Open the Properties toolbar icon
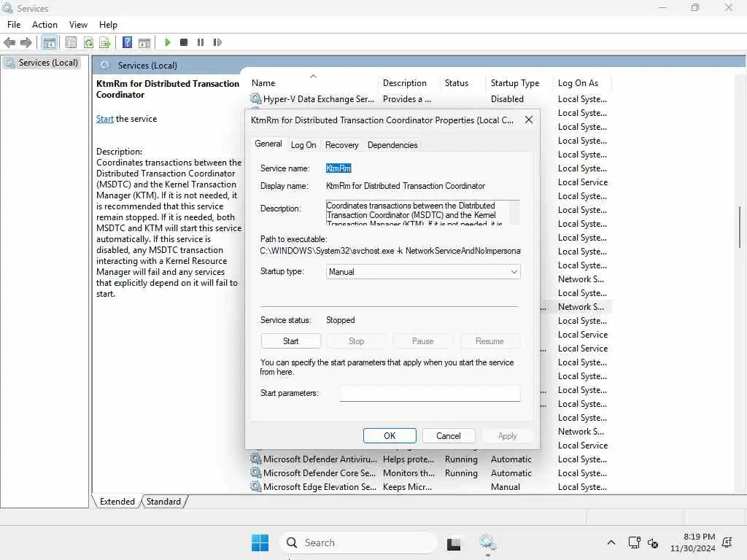 pyautogui.click(x=71, y=42)
